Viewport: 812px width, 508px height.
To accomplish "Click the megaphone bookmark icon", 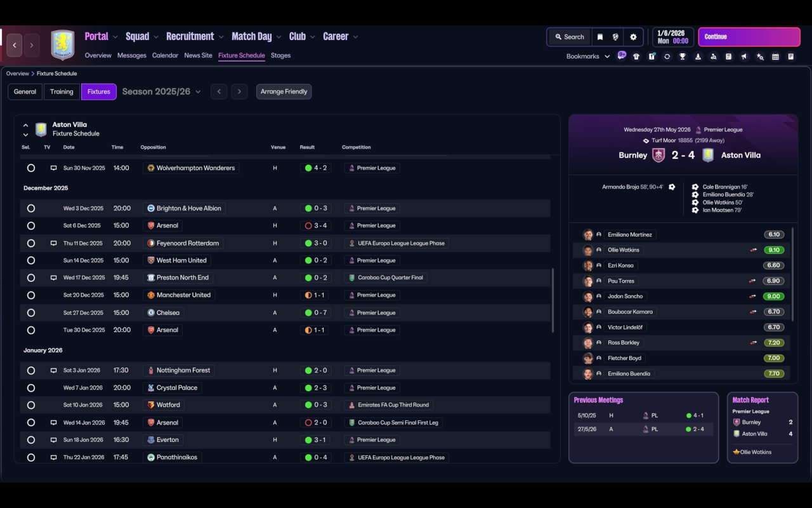I will click(744, 57).
